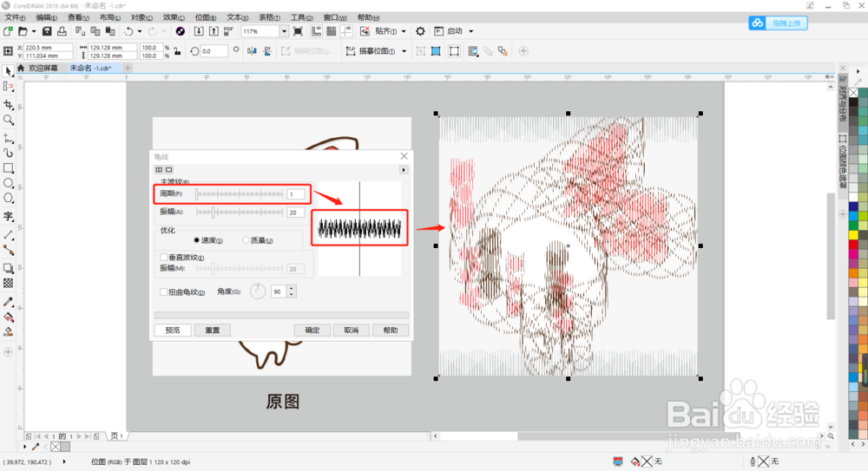
Task: Click the 取消 button
Action: [351, 330]
